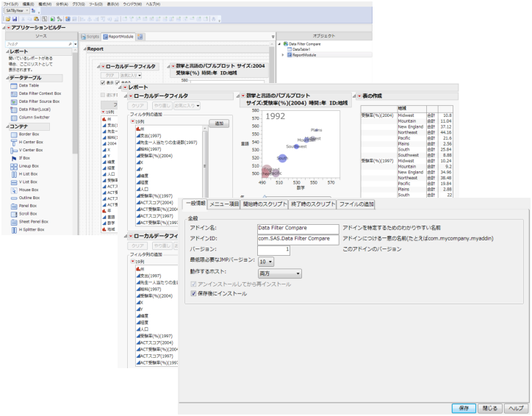Click the 追加 button beside column list
The height and width of the screenshot is (416, 532).
click(x=219, y=123)
